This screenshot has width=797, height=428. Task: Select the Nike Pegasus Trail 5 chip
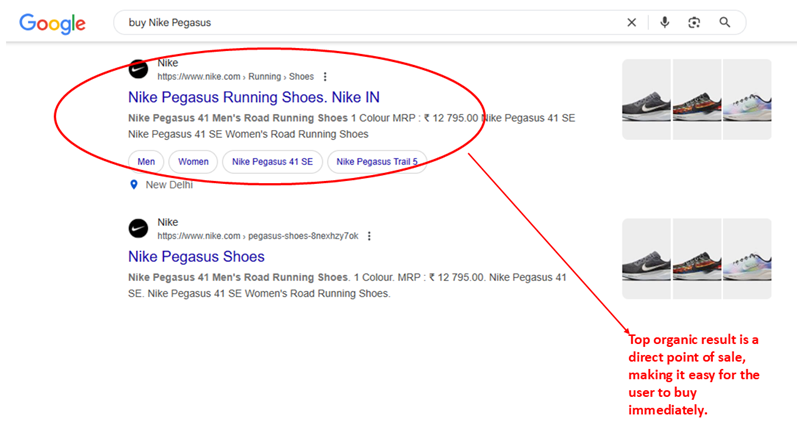point(377,162)
